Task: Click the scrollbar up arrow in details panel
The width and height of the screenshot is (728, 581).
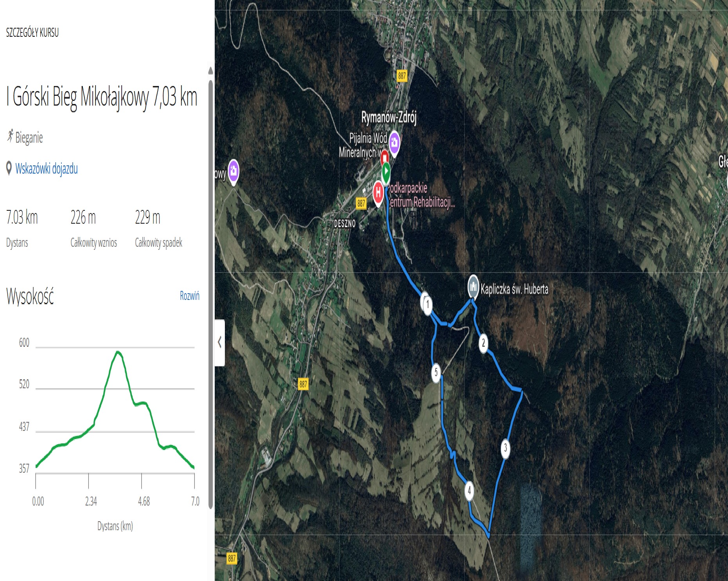Action: [x=210, y=71]
